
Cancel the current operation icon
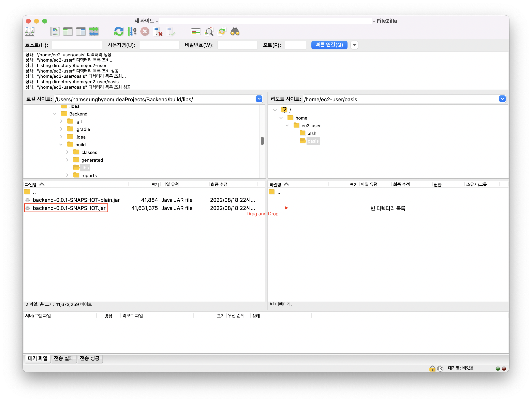pyautogui.click(x=145, y=31)
